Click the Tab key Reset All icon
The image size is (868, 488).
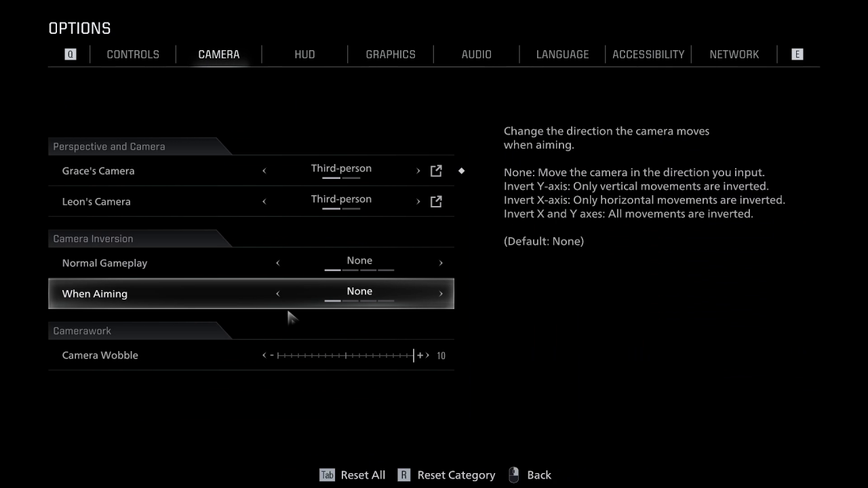pos(327,475)
